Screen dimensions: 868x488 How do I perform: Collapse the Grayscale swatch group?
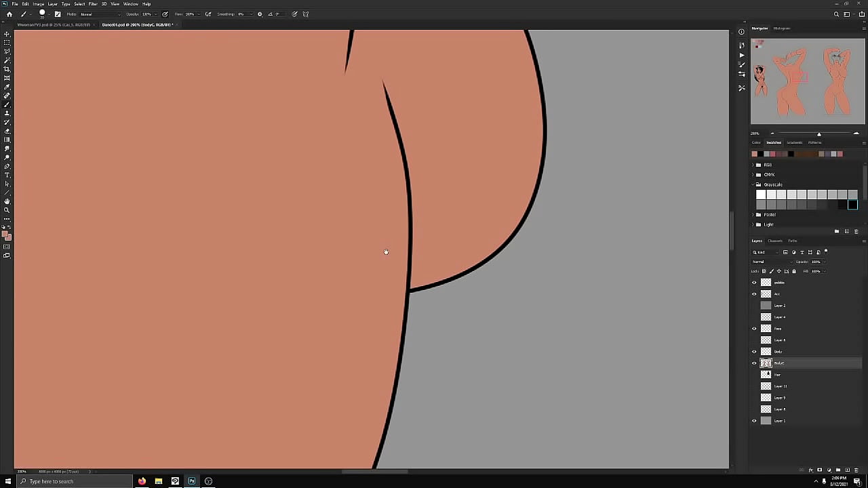pos(753,184)
